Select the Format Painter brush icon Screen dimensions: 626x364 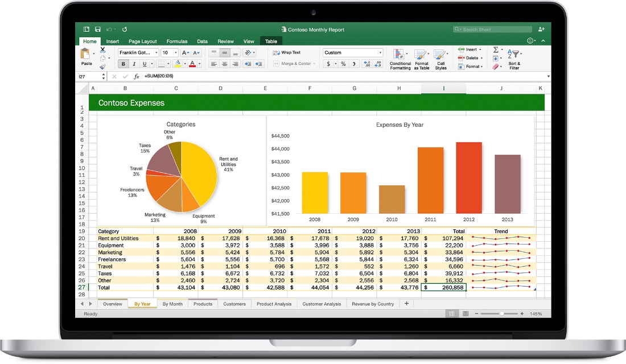coord(102,66)
